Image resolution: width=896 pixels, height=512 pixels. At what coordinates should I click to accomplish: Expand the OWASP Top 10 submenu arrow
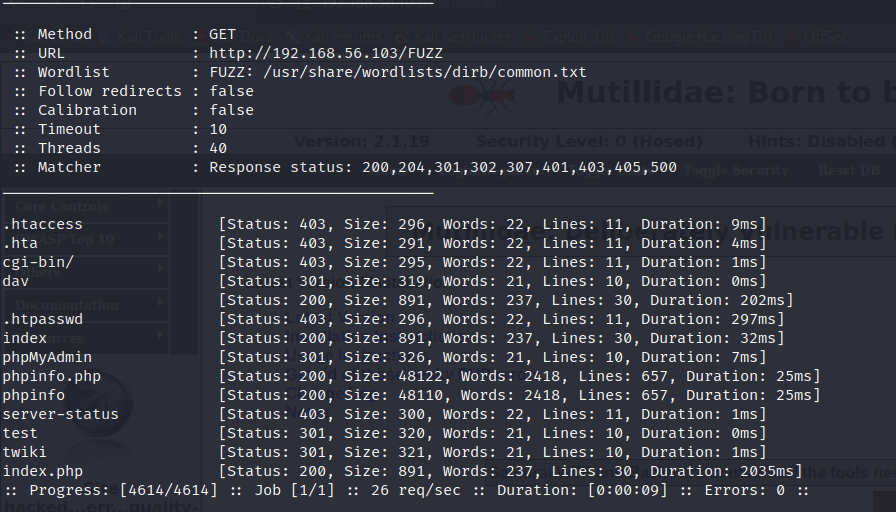click(161, 238)
